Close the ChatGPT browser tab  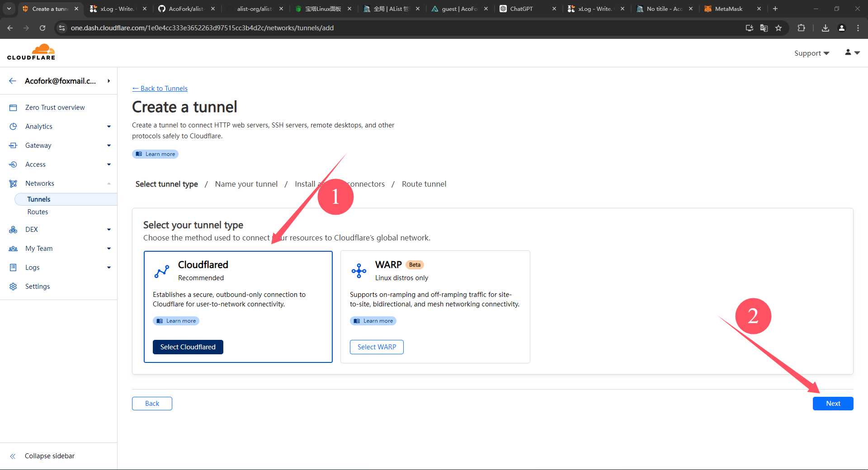[554, 9]
